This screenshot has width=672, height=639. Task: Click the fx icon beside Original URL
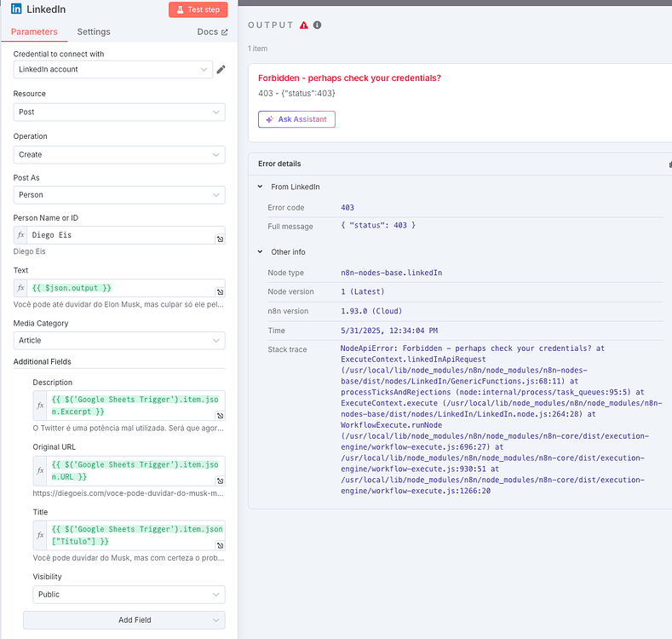tap(40, 470)
